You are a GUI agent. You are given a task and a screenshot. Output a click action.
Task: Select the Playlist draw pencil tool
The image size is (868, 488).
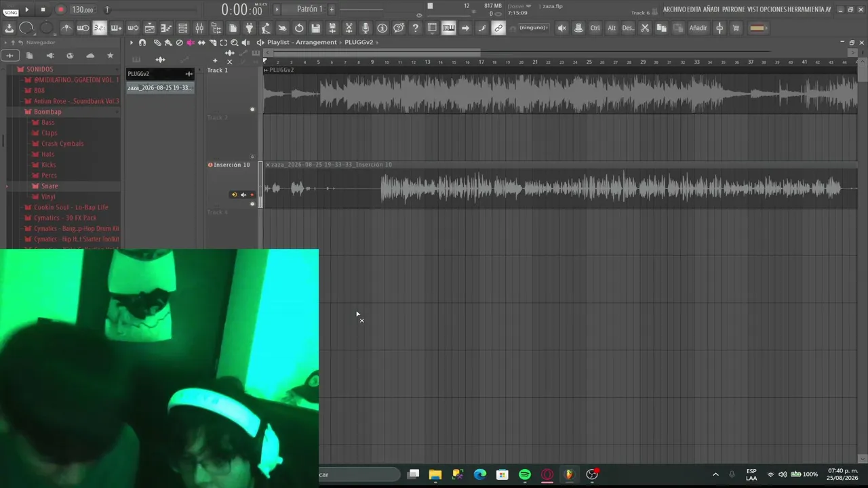(157, 43)
